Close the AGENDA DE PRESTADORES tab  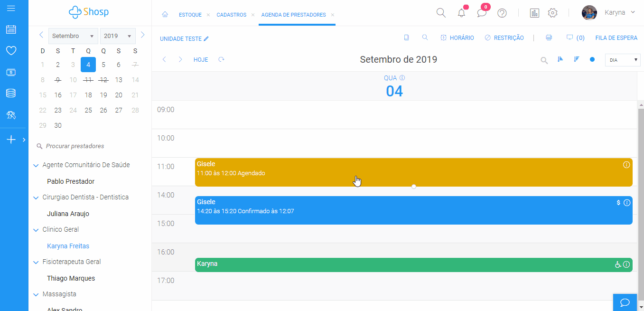click(333, 15)
